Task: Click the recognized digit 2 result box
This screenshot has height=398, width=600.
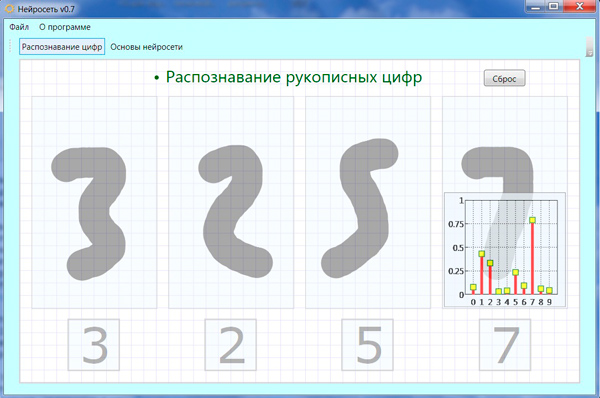Action: [x=231, y=345]
